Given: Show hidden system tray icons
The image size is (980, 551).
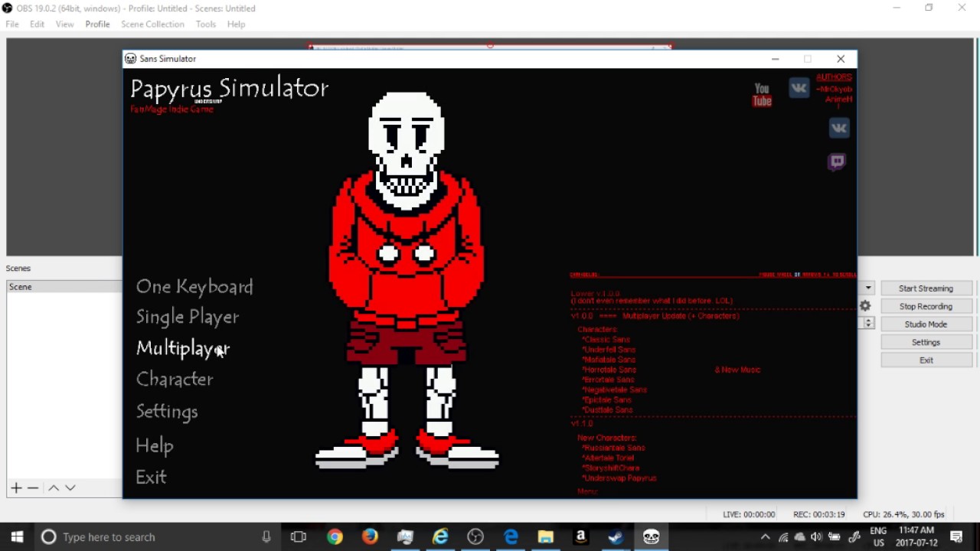Looking at the screenshot, I should pos(765,537).
